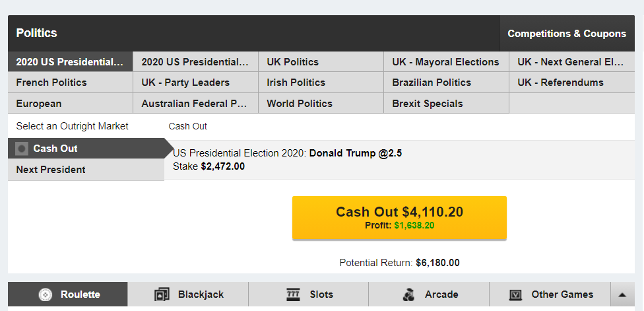The width and height of the screenshot is (644, 311).
Task: Click the Arcade joystick icon
Action: click(409, 294)
